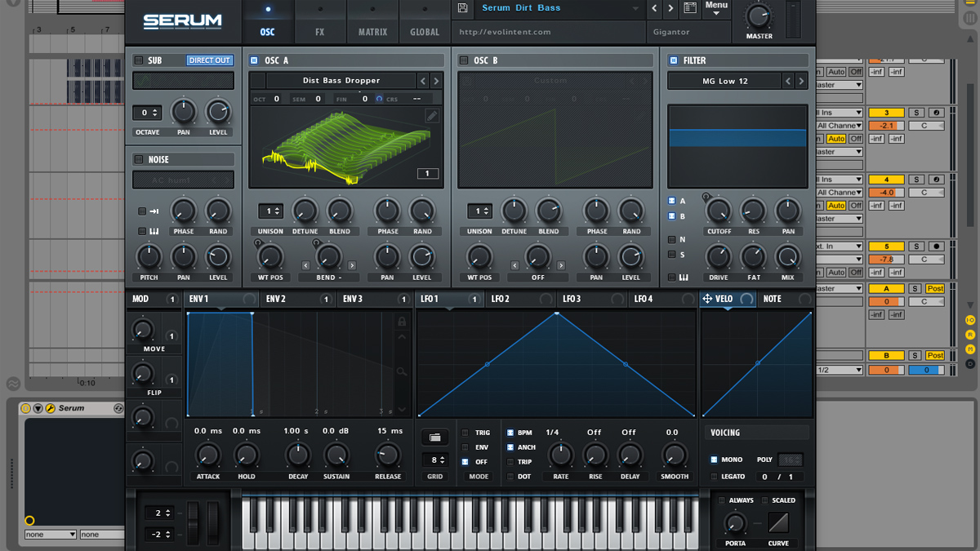Open the MG Low 12 filter type menu
The height and width of the screenshot is (551, 980).
pyautogui.click(x=725, y=81)
